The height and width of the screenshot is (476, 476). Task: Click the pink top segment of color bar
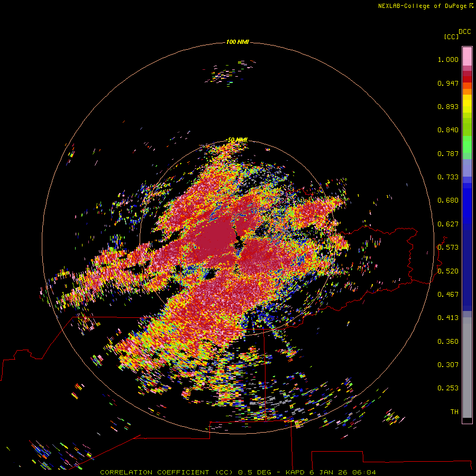click(467, 56)
